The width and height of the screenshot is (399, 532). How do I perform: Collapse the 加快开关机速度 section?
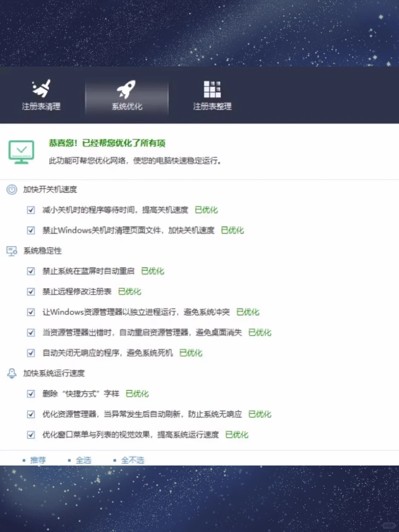pyautogui.click(x=51, y=190)
